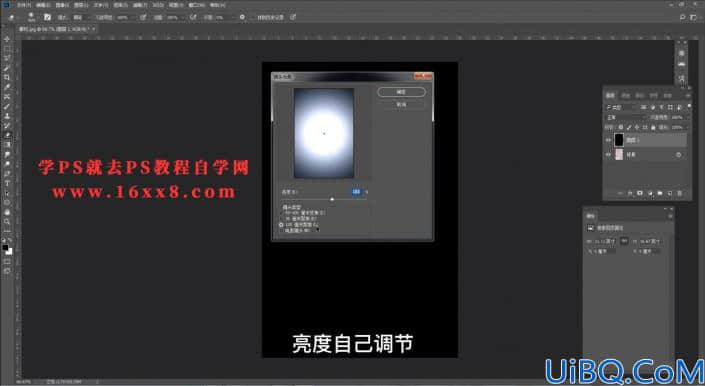Image resolution: width=705 pixels, height=386 pixels.
Task: Click foreground color swatch
Action: pyautogui.click(x=5, y=248)
